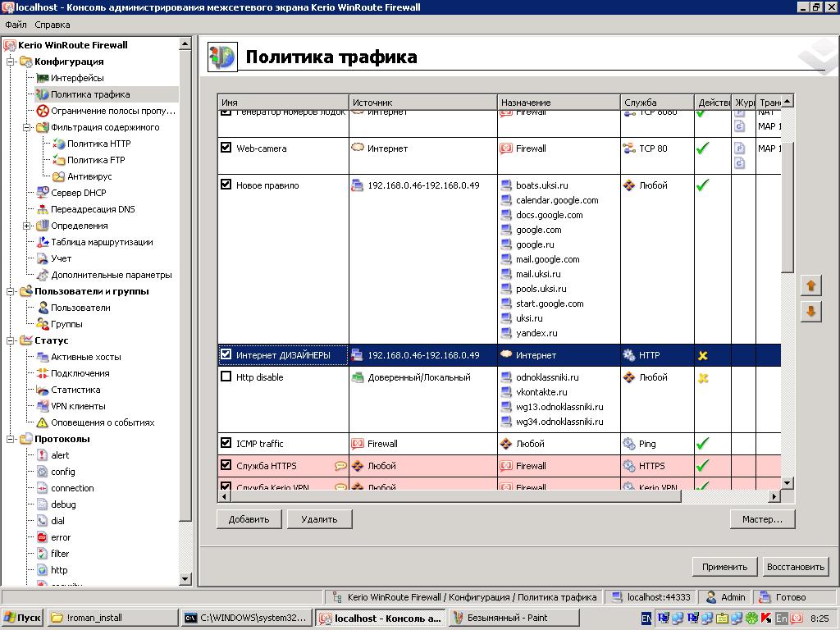This screenshot has width=840, height=630.
Task: Open the error log stop icon
Action: pos(43,537)
